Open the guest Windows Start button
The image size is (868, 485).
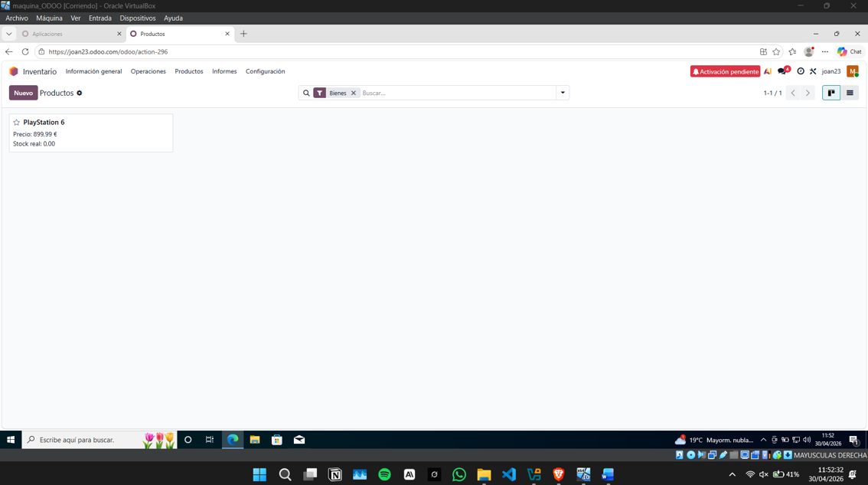[11, 440]
